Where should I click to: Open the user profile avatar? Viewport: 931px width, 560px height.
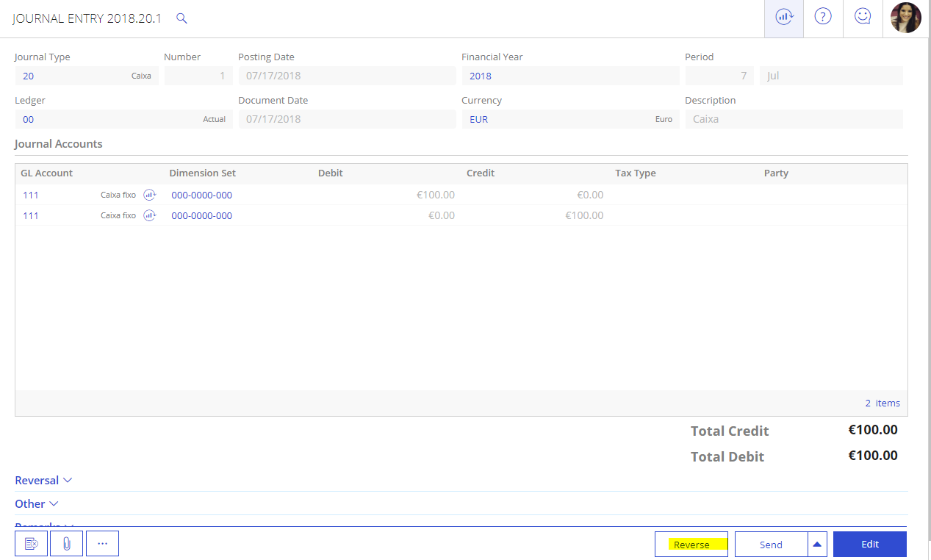click(x=905, y=18)
